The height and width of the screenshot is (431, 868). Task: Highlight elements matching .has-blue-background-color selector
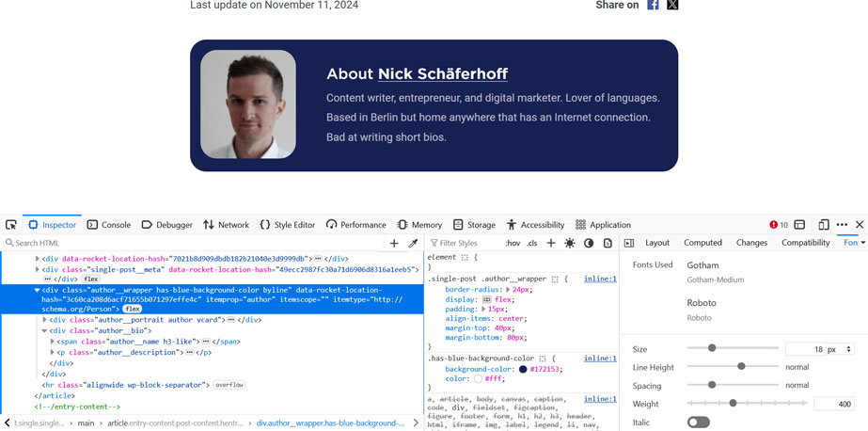pyautogui.click(x=543, y=359)
